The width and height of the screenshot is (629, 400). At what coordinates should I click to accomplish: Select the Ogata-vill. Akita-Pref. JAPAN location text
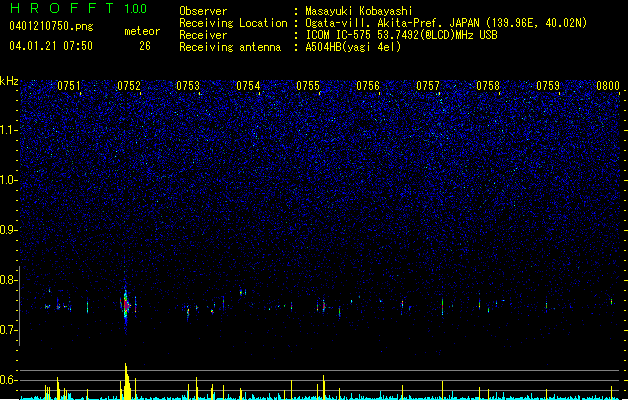coord(446,23)
